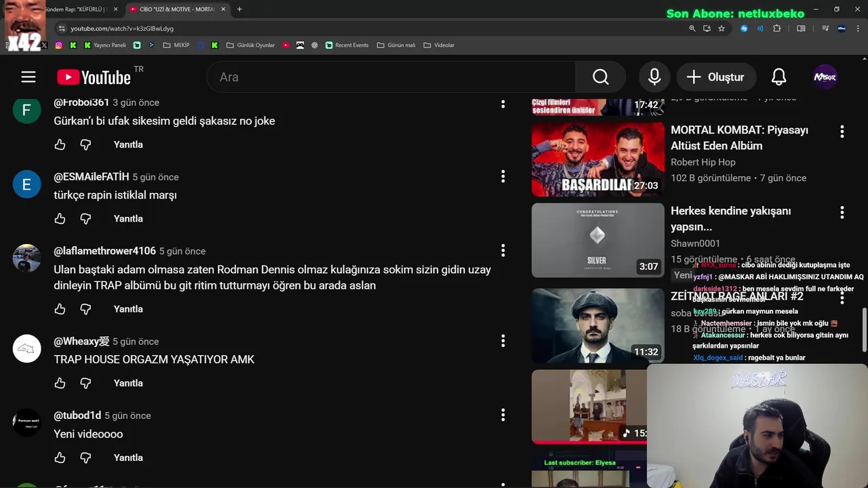This screenshot has height=488, width=868.
Task: Open options menu for @laflamethrower4106 comment
Action: pyautogui.click(x=502, y=251)
